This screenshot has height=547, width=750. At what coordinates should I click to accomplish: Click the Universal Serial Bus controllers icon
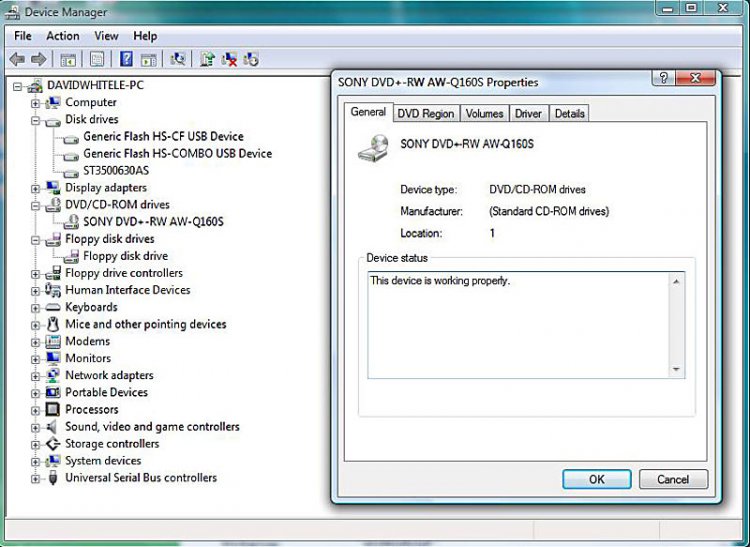53,478
